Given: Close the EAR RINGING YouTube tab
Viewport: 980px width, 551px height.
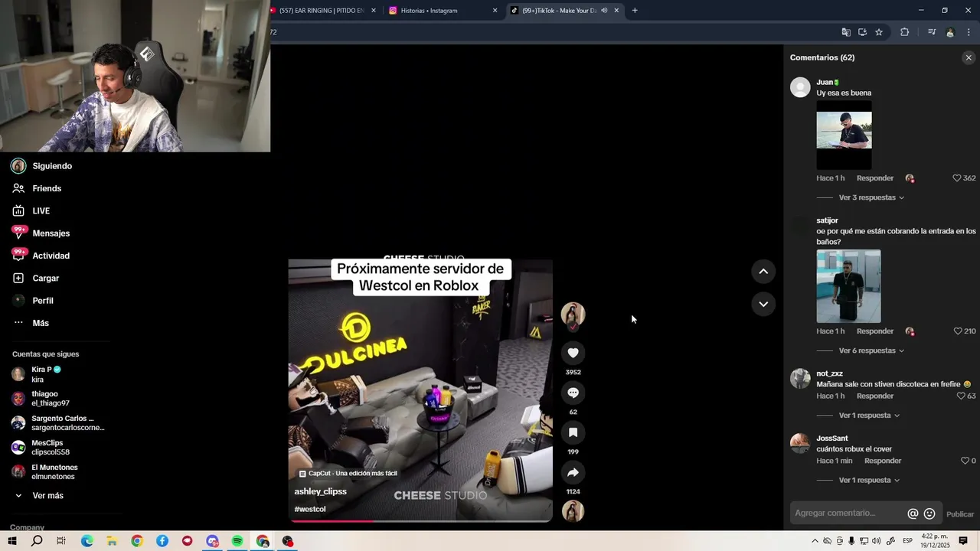Looking at the screenshot, I should [x=374, y=11].
